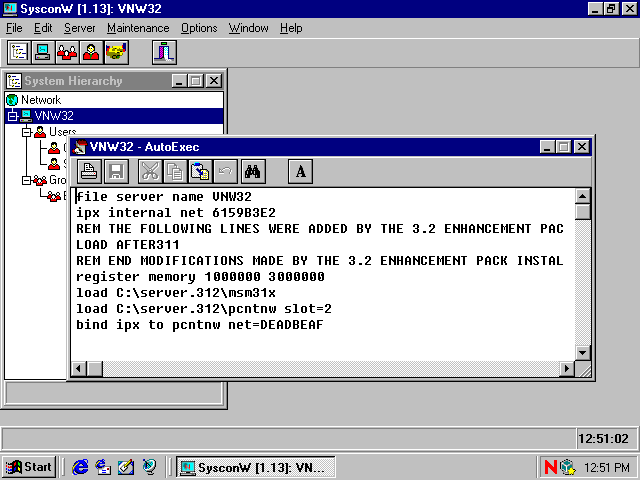Image resolution: width=640 pixels, height=480 pixels.
Task: Click line 'ipx internal net 6159B3E2'
Action: [x=176, y=213]
